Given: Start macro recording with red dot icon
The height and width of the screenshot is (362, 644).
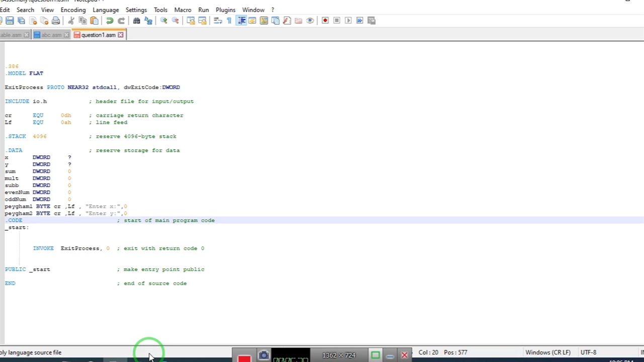Looking at the screenshot, I should 325,21.
